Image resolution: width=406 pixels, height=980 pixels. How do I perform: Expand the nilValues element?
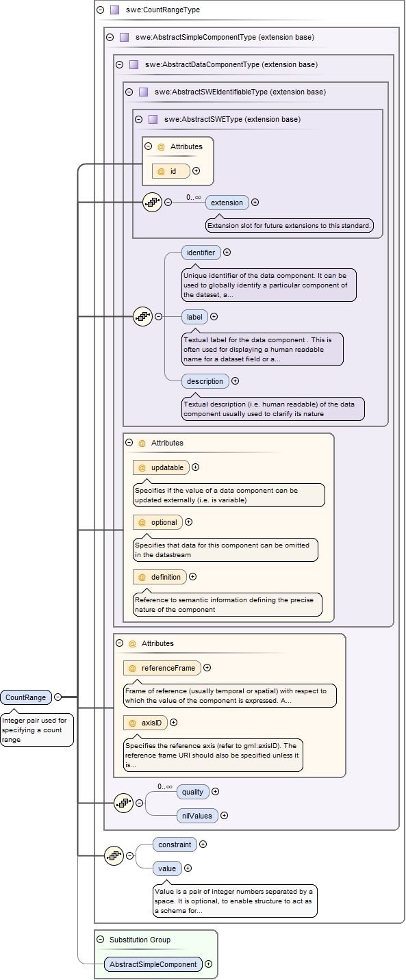tap(224, 816)
